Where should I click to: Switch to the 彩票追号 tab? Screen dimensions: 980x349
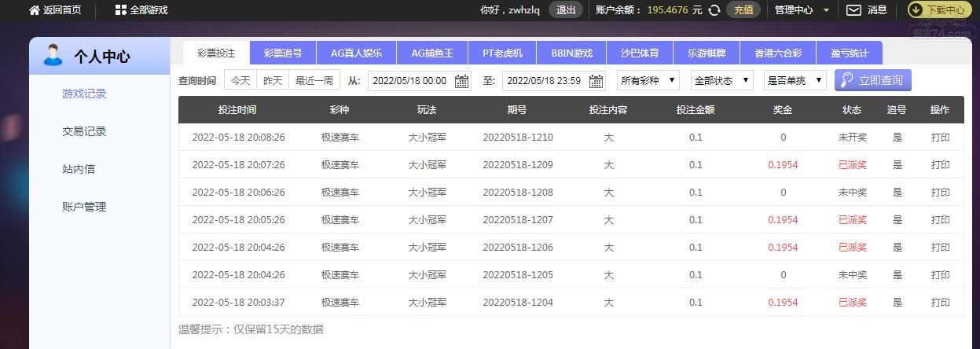click(x=283, y=53)
